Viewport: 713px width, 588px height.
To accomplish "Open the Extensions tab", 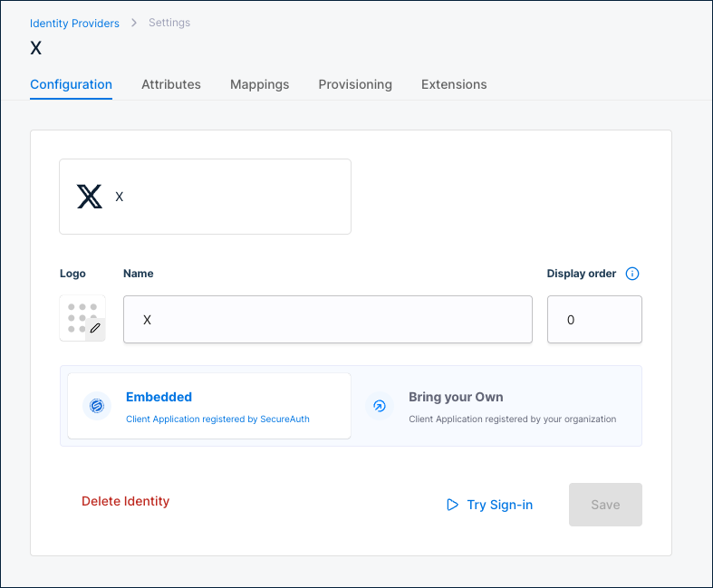I will [454, 84].
